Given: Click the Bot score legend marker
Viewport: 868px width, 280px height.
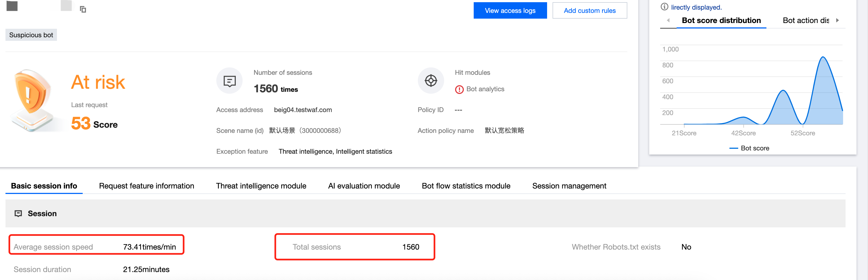Looking at the screenshot, I should coord(734,148).
